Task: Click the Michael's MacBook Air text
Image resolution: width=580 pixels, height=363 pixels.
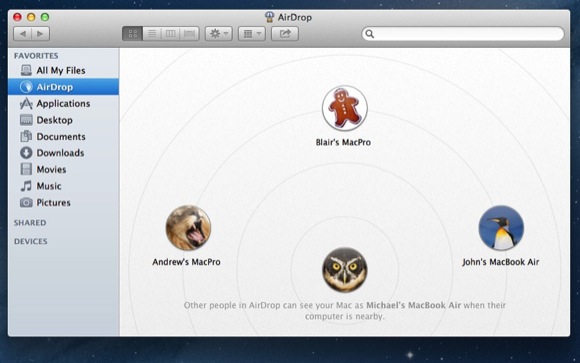Action: (x=414, y=305)
